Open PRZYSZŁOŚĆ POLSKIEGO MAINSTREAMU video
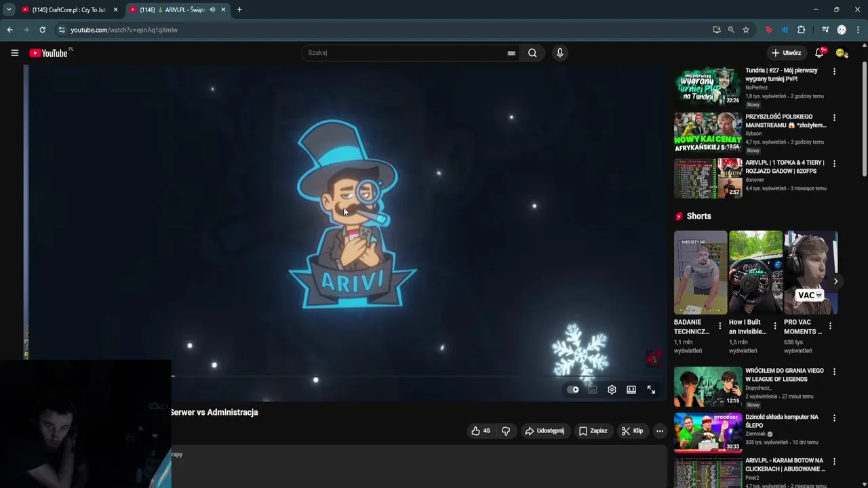868x488 pixels. pos(707,132)
